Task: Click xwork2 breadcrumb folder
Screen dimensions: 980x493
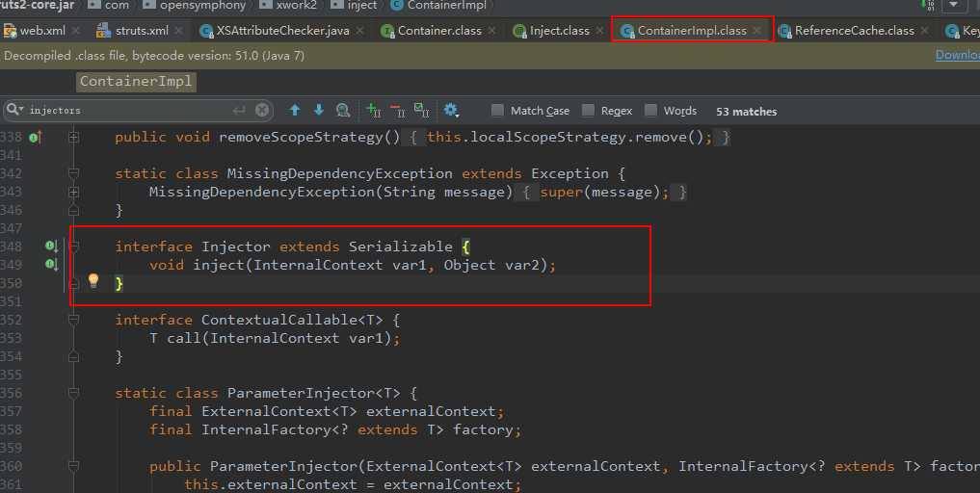Action: tap(288, 5)
